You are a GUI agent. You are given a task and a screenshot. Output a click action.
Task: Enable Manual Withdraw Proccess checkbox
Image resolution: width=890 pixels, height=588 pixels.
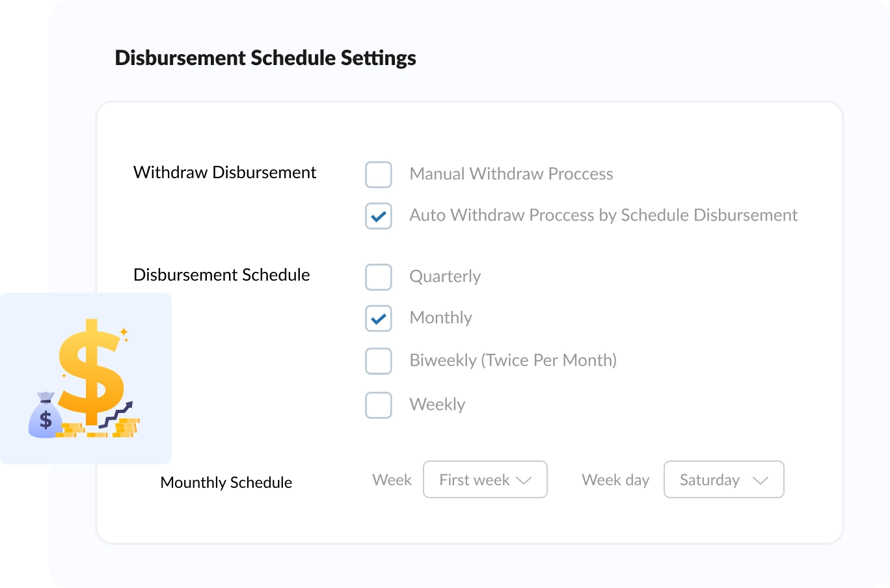coord(379,174)
